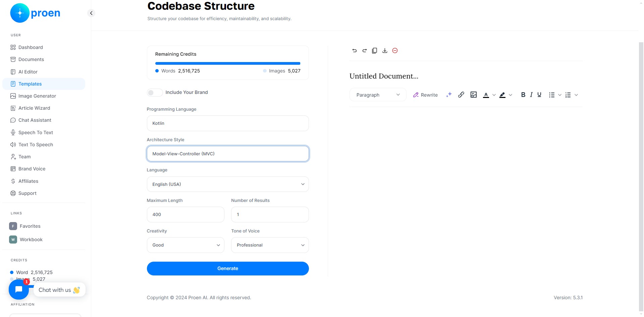Click the Remaining Credits progress bar

pos(228,63)
